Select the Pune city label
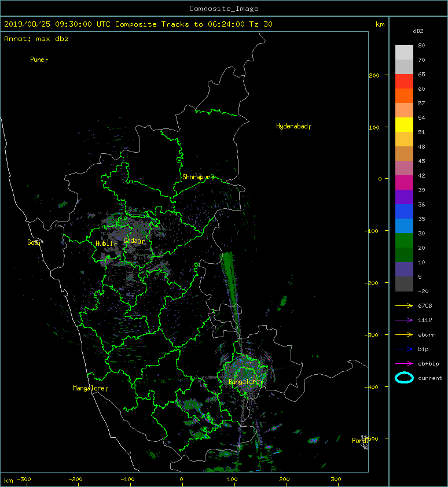 point(39,60)
